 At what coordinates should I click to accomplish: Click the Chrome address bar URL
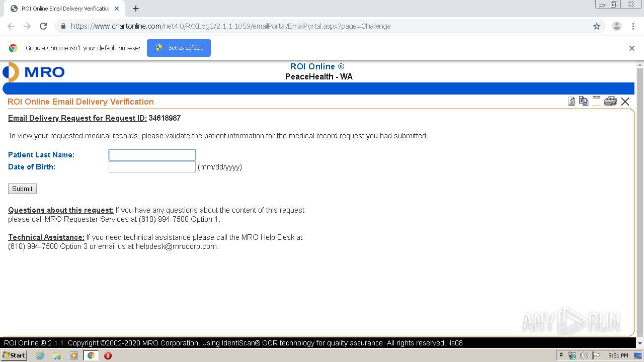(230, 26)
